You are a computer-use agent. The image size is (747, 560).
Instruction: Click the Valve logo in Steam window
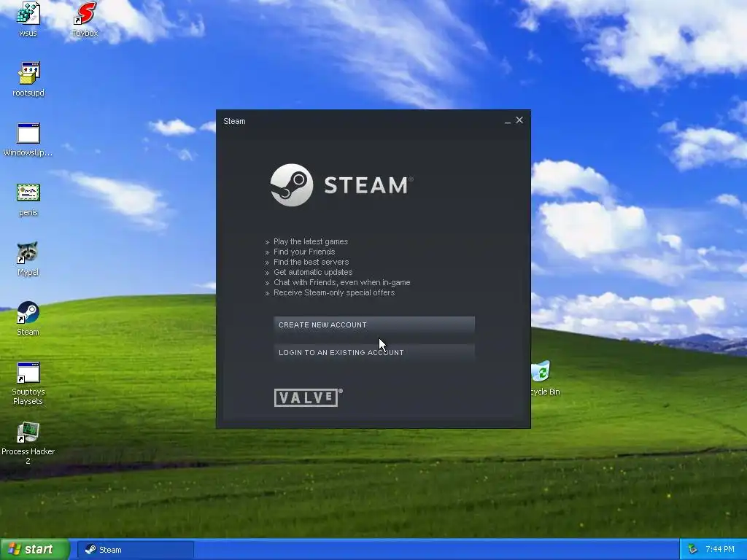309,397
